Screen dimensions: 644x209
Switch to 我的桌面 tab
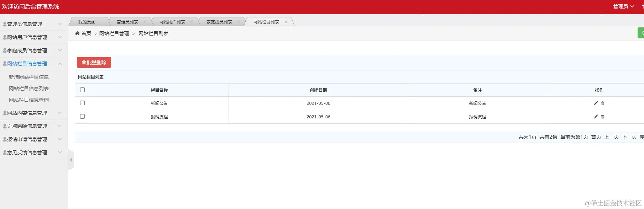87,22
